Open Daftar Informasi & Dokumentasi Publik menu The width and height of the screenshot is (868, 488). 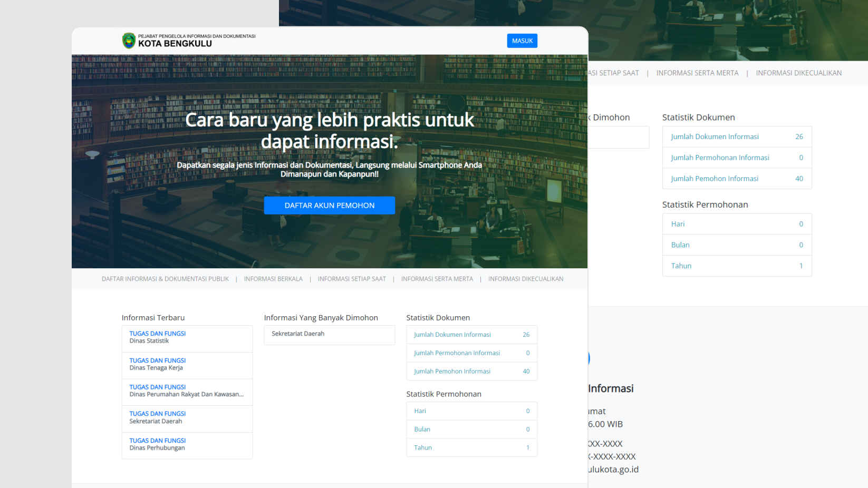coord(165,279)
